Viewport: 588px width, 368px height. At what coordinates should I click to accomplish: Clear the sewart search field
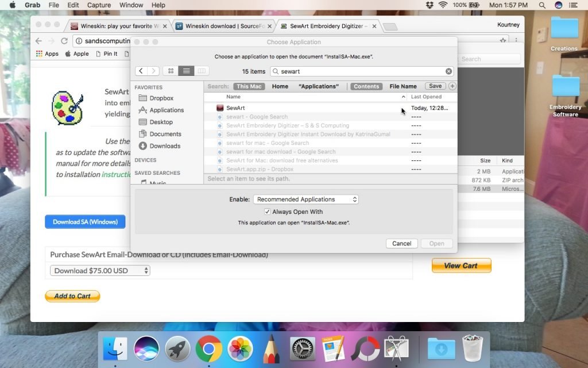(x=448, y=71)
